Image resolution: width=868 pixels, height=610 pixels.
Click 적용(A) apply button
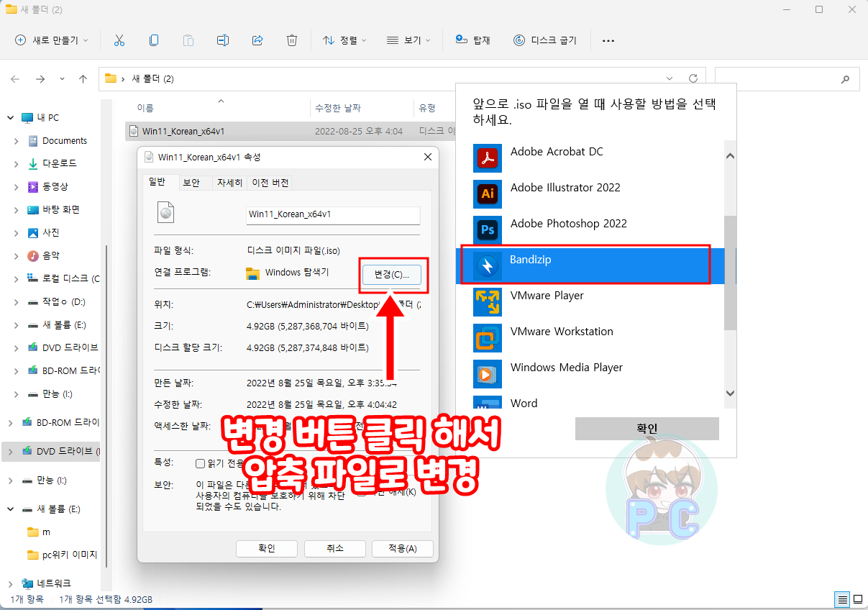coord(403,549)
